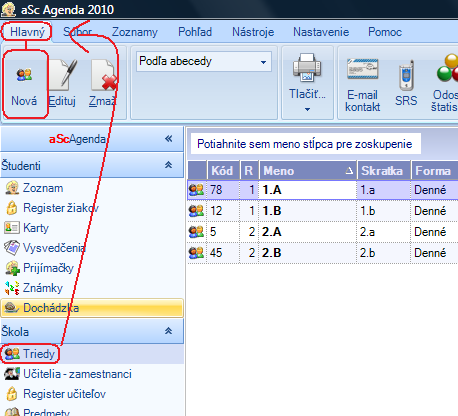Click the Zmaž delete icon

point(104,75)
